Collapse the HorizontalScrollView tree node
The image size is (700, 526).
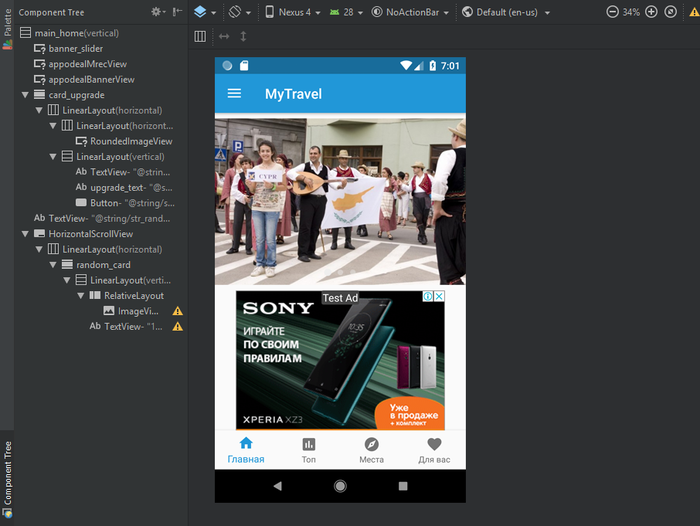25,233
